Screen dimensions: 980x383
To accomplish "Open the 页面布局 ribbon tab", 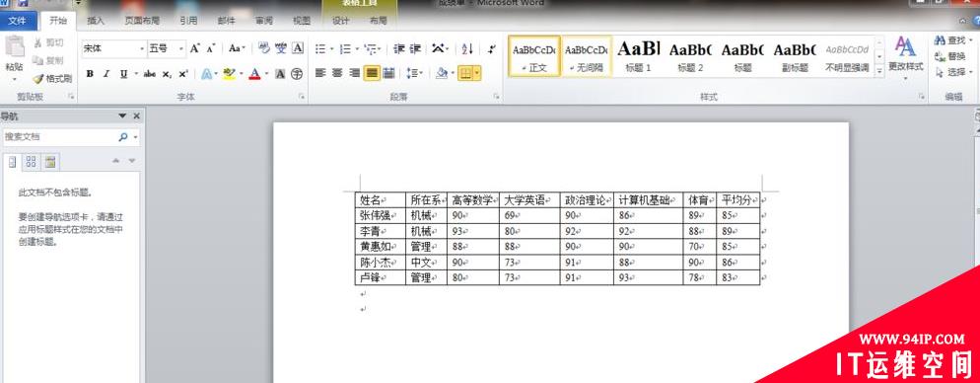I will click(x=142, y=21).
